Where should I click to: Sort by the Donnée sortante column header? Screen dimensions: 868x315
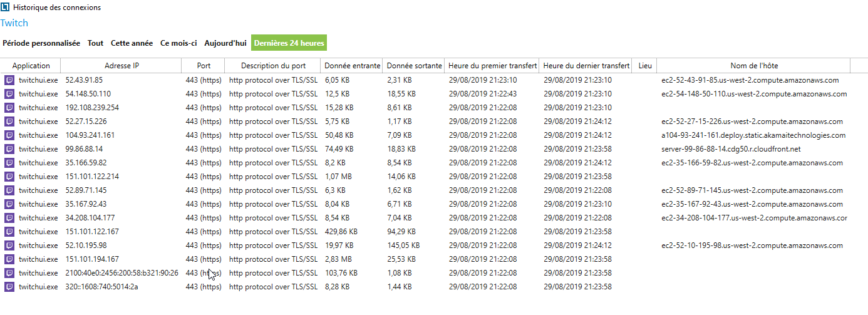[414, 66]
